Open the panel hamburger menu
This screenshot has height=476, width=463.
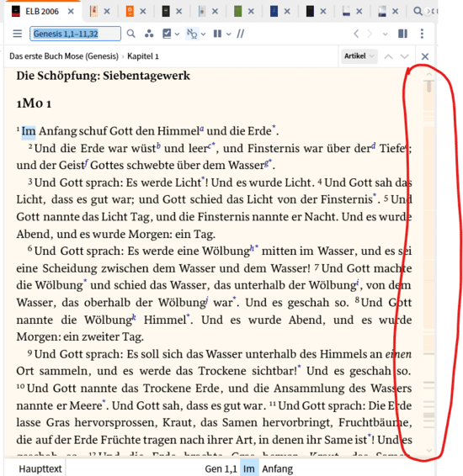[18, 34]
